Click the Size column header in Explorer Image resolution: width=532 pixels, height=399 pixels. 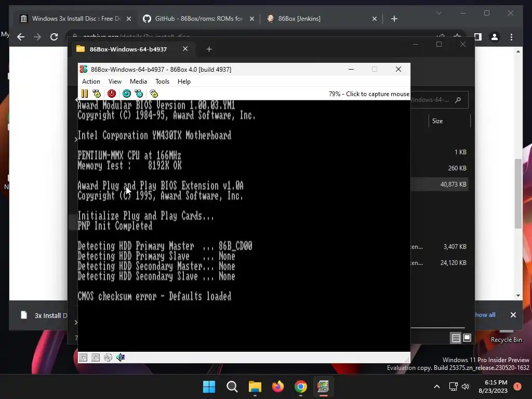437,121
